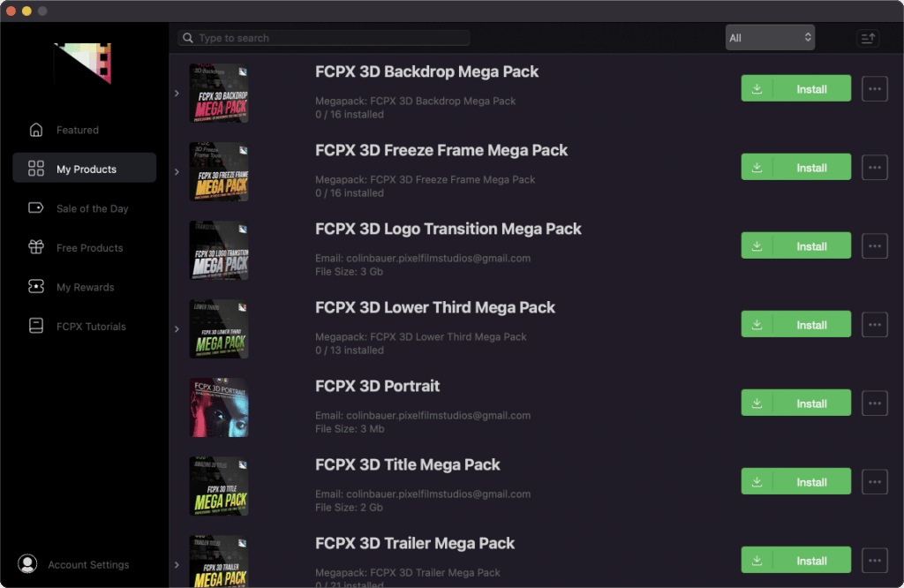Open Account Settings

[x=73, y=564]
